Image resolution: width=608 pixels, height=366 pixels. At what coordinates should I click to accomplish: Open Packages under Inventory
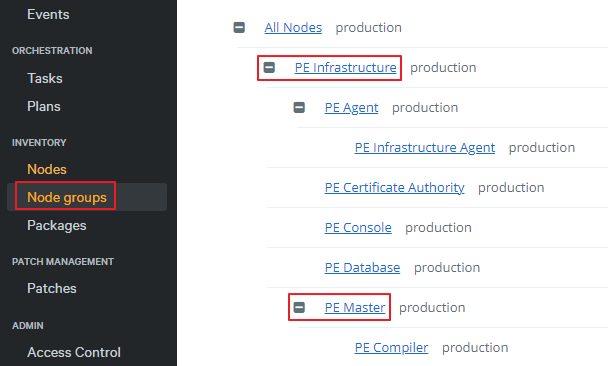coord(57,226)
